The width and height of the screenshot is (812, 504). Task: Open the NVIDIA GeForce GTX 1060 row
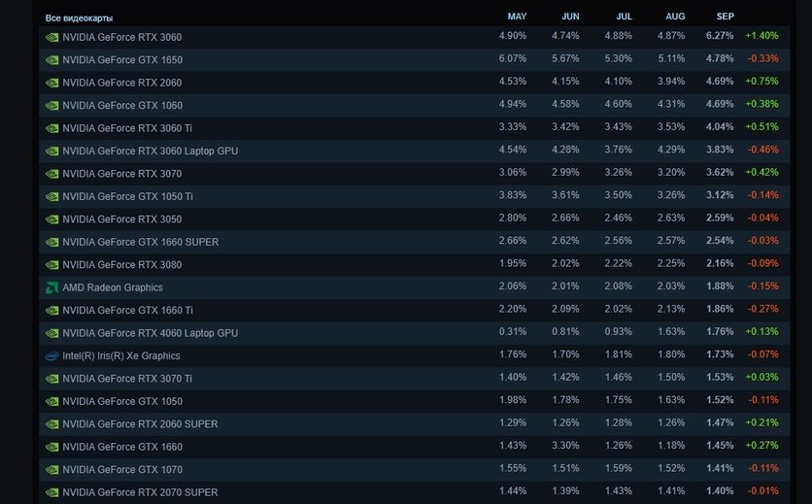tap(415, 105)
